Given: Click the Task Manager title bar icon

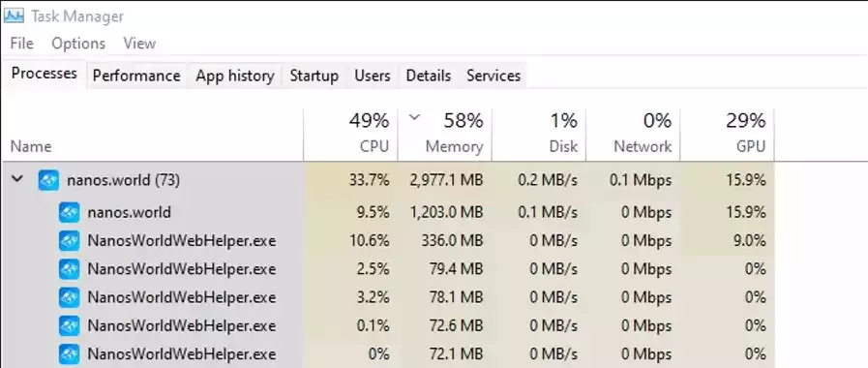Looking at the screenshot, I should (14, 16).
